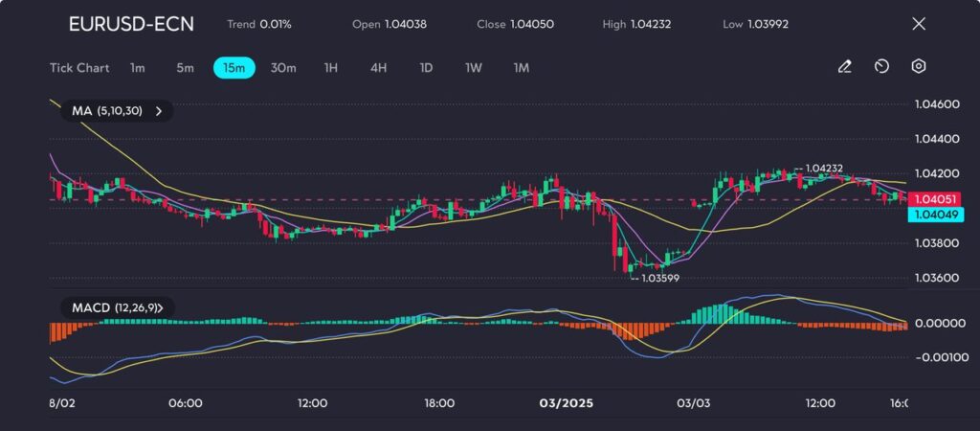Switch to the 30m timeframe
Viewport: 980px width, 431px height.
coord(283,68)
